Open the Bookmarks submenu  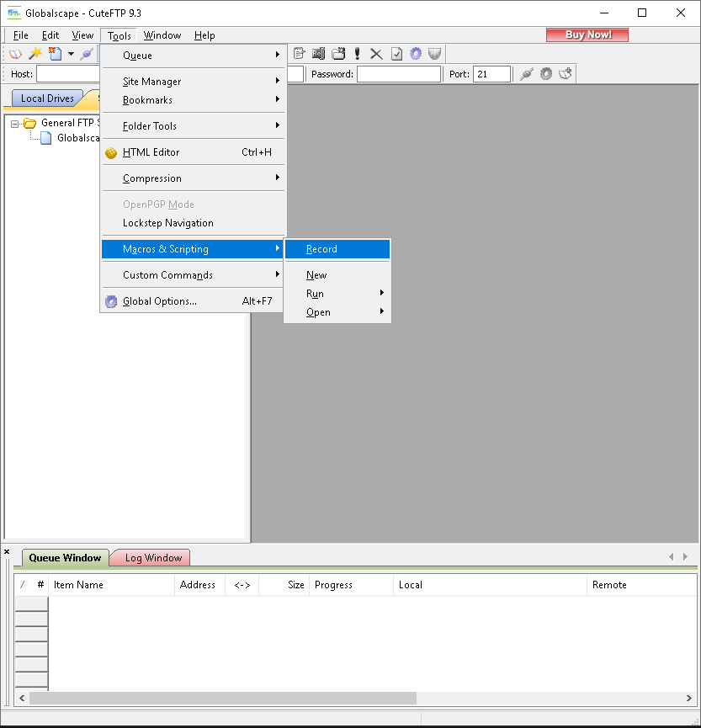tap(193, 100)
